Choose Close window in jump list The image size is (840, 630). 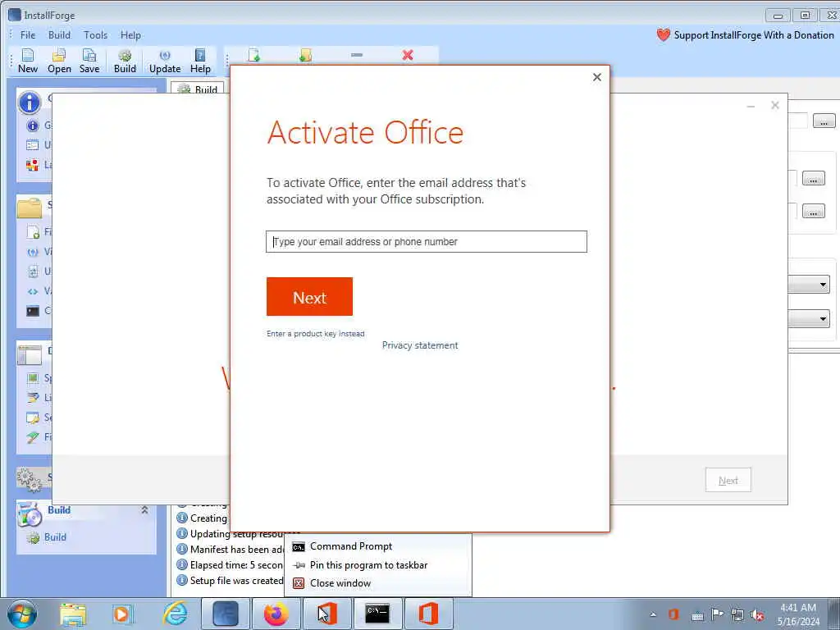377,583
